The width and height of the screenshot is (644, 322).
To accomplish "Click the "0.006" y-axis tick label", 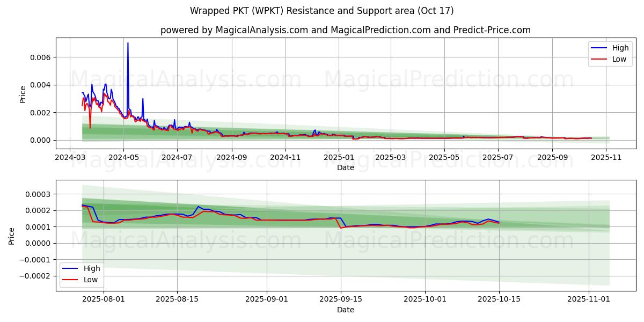I will [40, 57].
